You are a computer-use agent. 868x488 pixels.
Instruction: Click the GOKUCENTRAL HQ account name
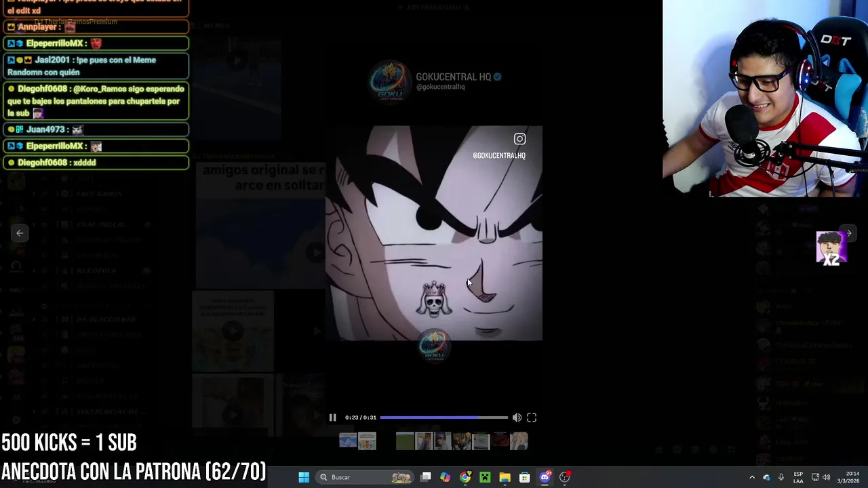453,77
